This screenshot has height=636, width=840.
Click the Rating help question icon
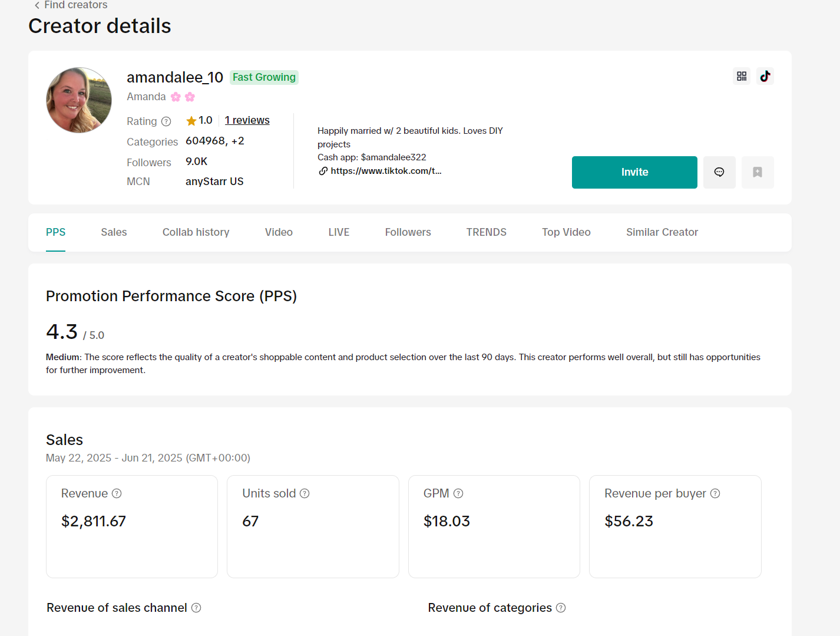coord(166,121)
